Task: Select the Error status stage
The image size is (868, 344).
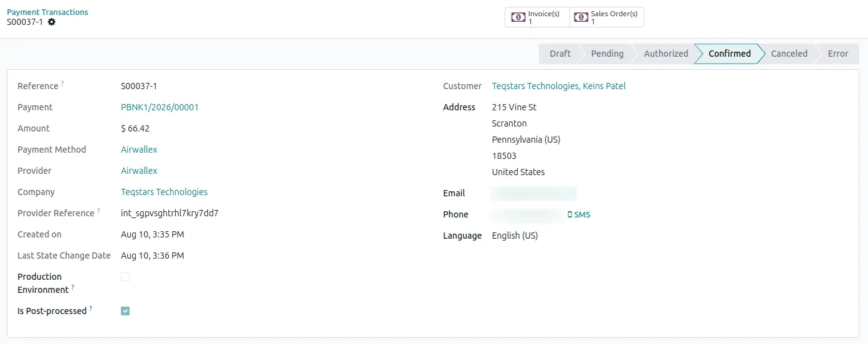Action: 837,54
